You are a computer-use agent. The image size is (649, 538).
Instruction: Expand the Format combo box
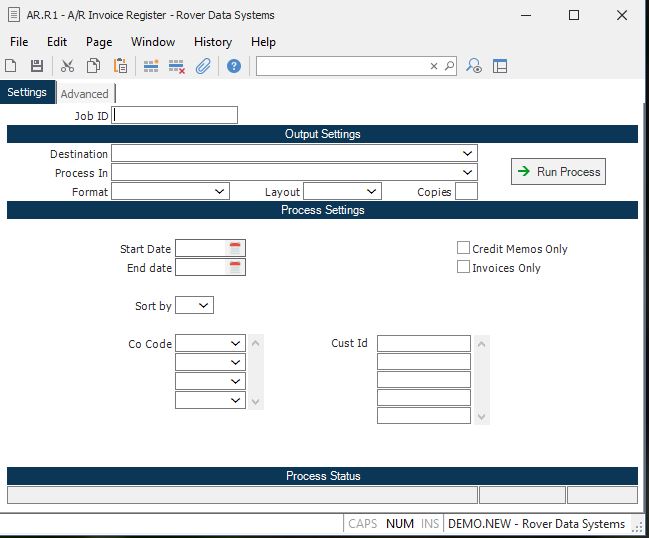(219, 191)
